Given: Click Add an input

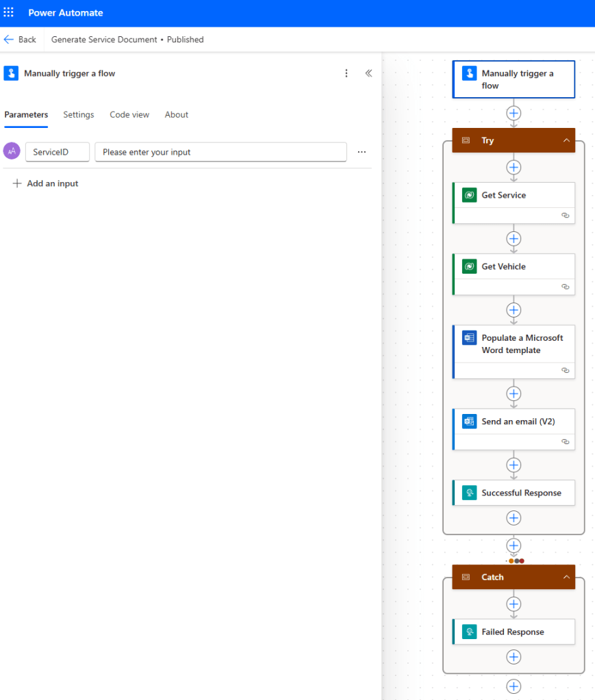Looking at the screenshot, I should click(x=45, y=183).
